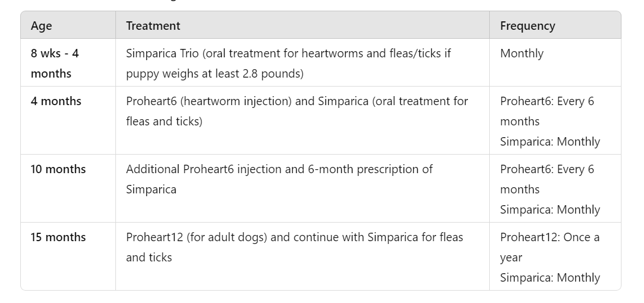This screenshot has width=644, height=303.
Task: Select 'Simparica: Monthly' in the 10 months row
Action: [550, 210]
